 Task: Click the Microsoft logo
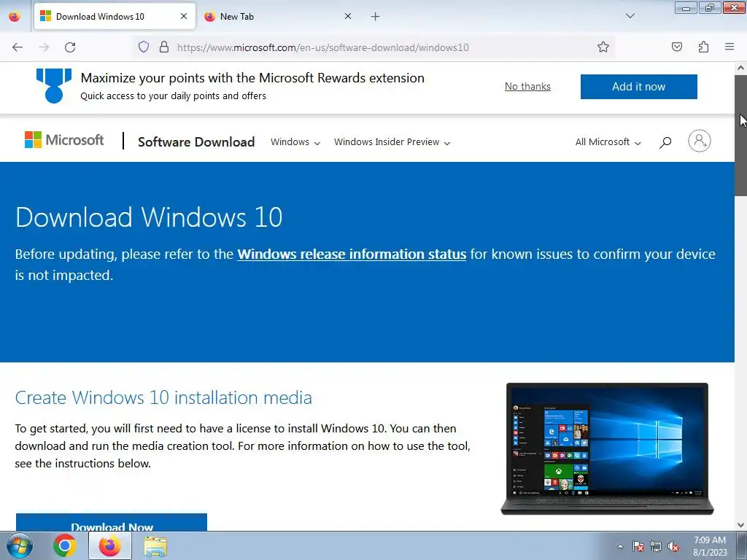tap(64, 140)
